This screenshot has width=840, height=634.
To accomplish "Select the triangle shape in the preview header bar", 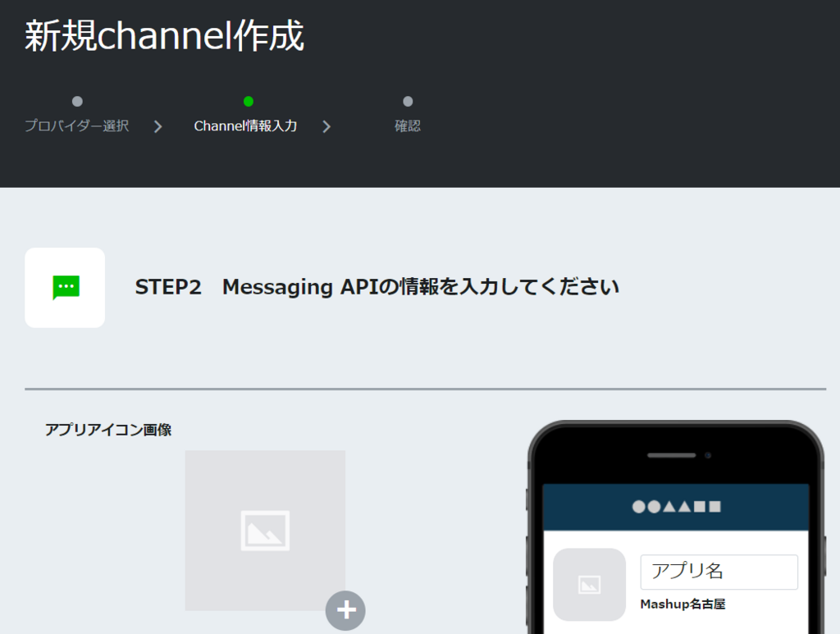I will pos(670,506).
